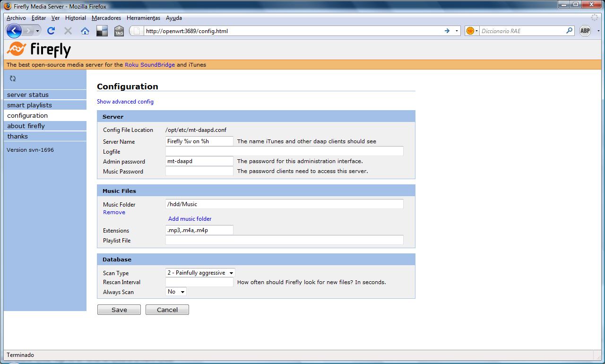Click the Music Files section header
Screen dimensions: 605x364
[256, 191]
